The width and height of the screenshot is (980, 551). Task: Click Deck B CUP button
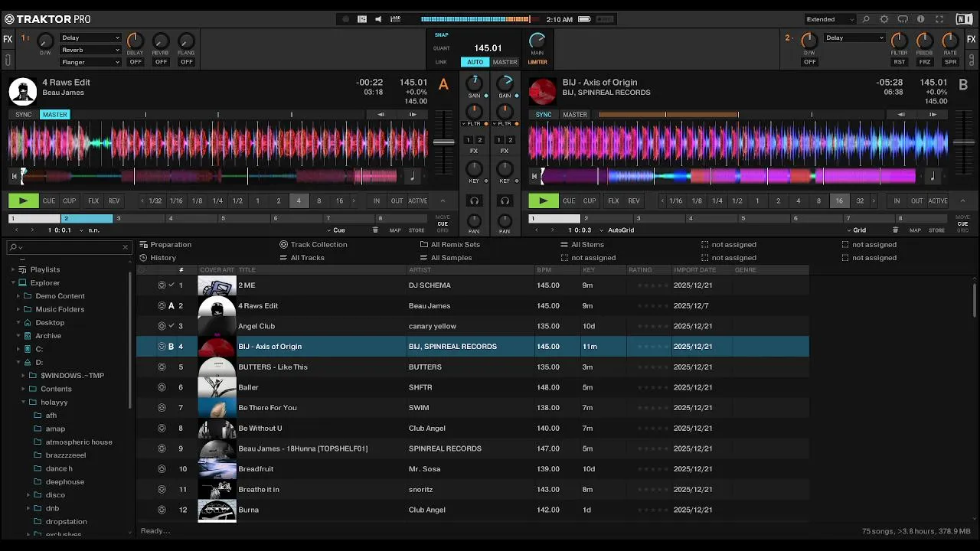590,201
